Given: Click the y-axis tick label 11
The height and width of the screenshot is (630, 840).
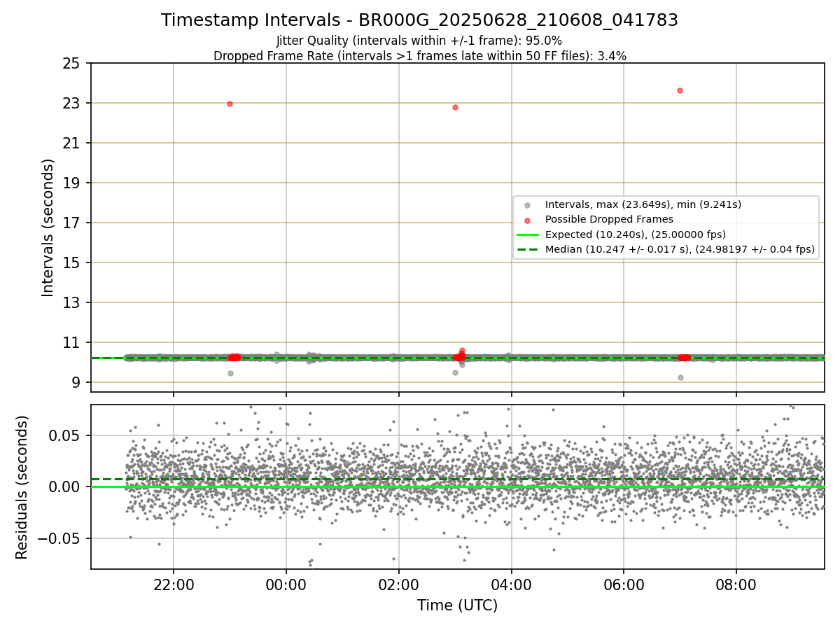Looking at the screenshot, I should [x=71, y=343].
